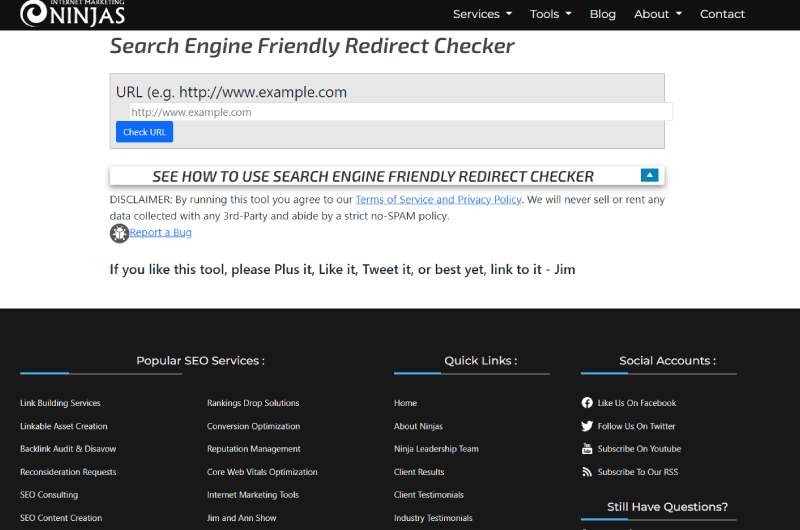Viewport: 800px width, 530px height.
Task: Click the Social Accounts heading
Action: click(667, 361)
